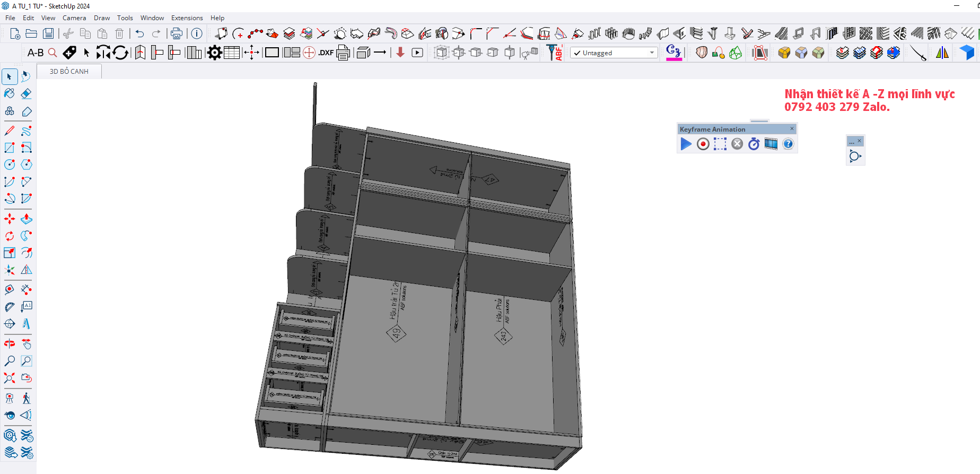
Task: Select the Rotate tool
Action: (10, 236)
